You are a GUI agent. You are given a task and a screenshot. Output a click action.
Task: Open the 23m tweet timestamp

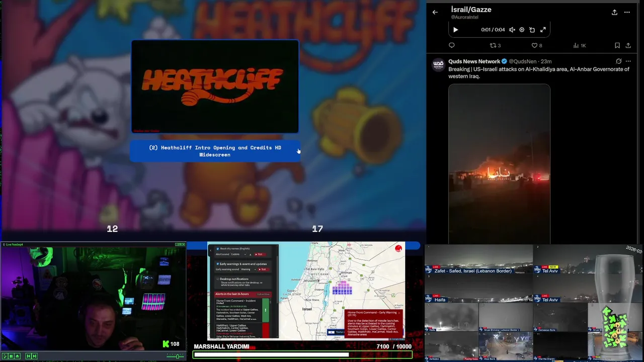(x=546, y=61)
